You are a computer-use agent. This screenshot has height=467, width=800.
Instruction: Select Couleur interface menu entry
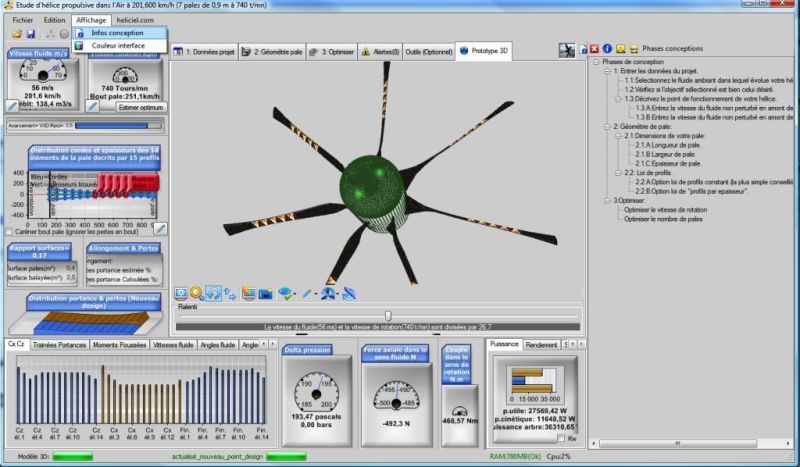[119, 45]
